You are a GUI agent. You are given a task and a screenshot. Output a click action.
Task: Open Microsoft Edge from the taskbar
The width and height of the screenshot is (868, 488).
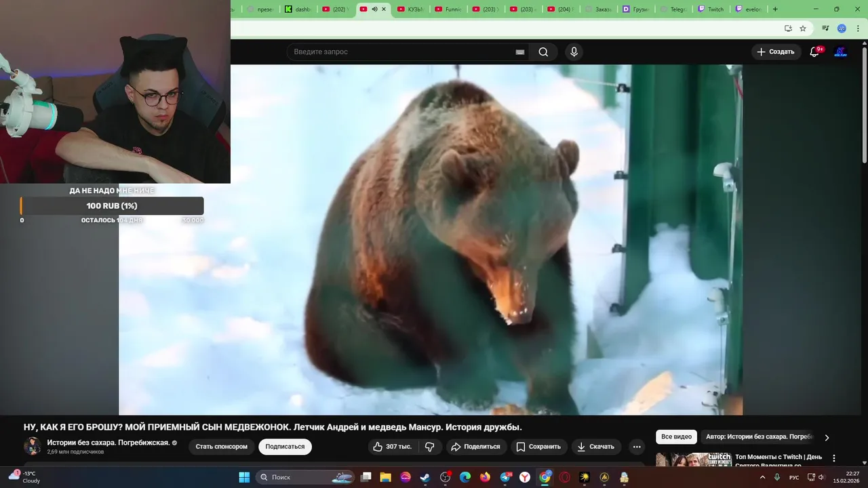point(465,477)
